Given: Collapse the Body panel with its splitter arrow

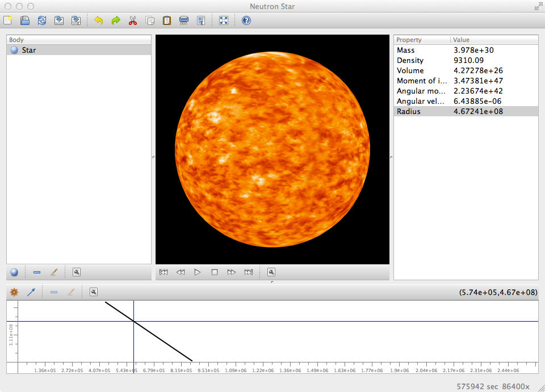Looking at the screenshot, I should 153,157.
